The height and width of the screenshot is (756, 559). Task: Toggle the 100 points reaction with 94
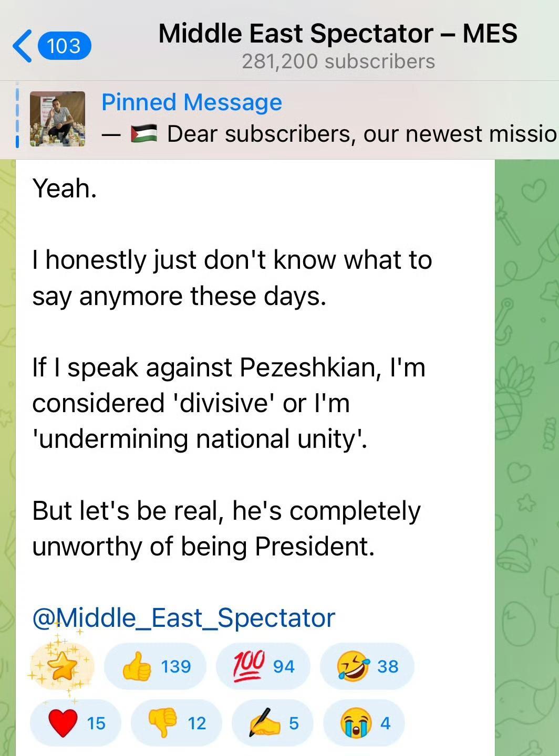point(263,666)
